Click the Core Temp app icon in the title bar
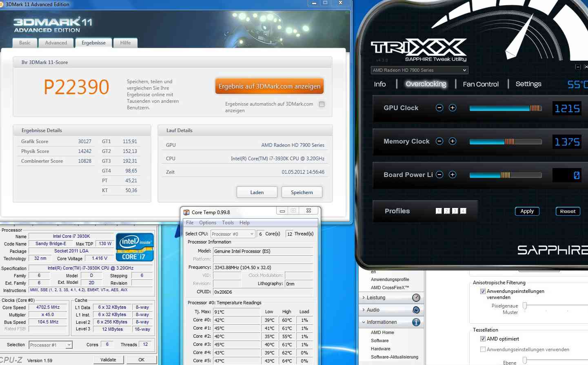588x365 pixels. (x=186, y=212)
